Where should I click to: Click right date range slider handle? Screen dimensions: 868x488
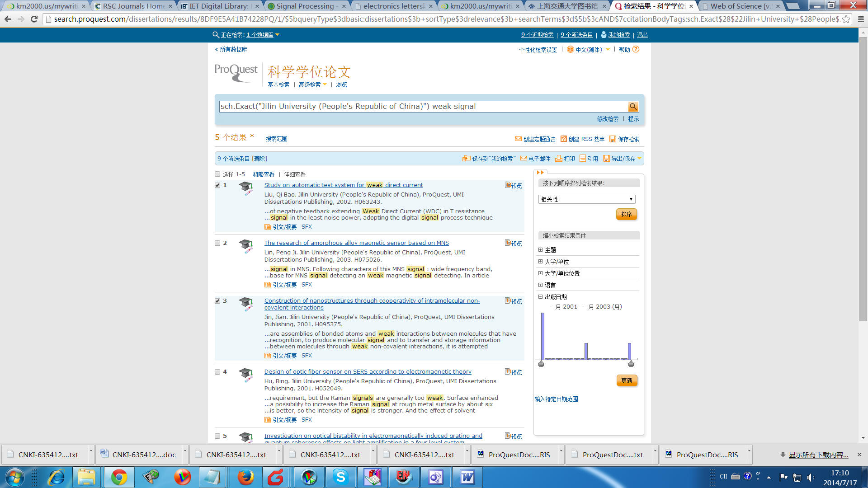tap(631, 364)
